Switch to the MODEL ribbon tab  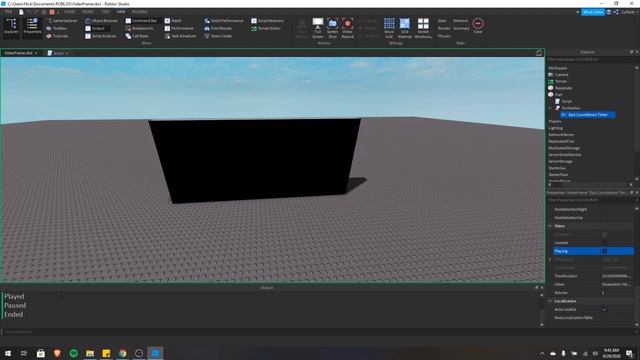click(x=88, y=12)
